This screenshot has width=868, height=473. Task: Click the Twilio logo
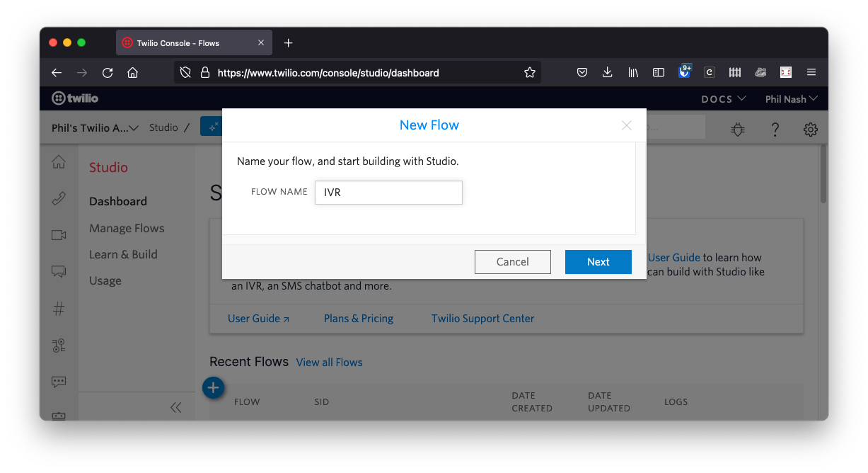click(x=75, y=98)
